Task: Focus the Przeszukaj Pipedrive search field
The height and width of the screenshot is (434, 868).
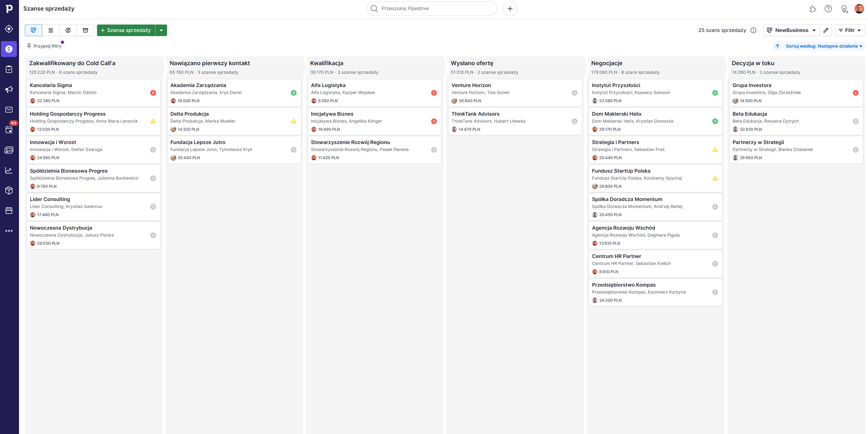Action: [x=432, y=9]
